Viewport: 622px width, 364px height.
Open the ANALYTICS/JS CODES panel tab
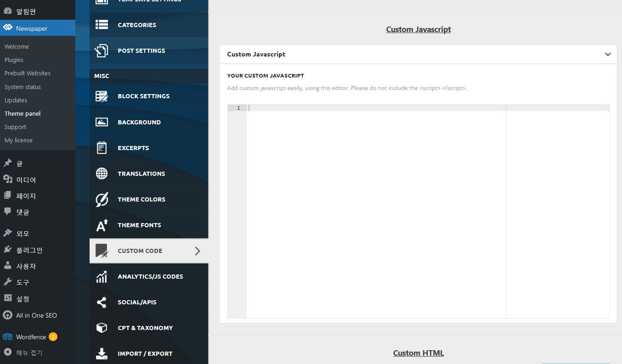[149, 276]
